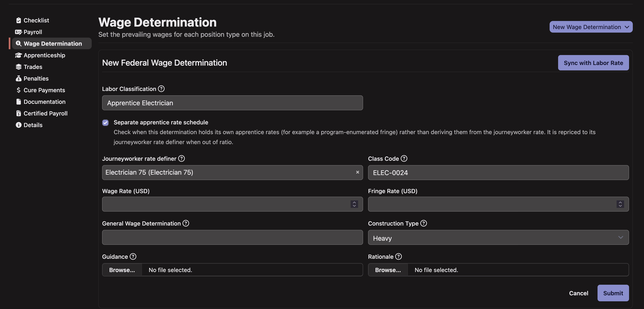Screen dimensions: 644x309
Task: Open Guidance help icon
Action: coord(133,257)
